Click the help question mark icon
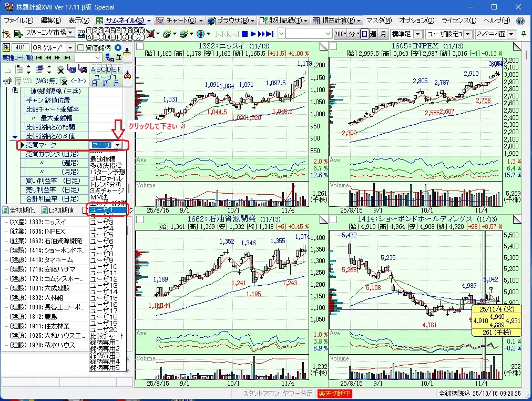This screenshot has width=532, height=401. click(520, 21)
